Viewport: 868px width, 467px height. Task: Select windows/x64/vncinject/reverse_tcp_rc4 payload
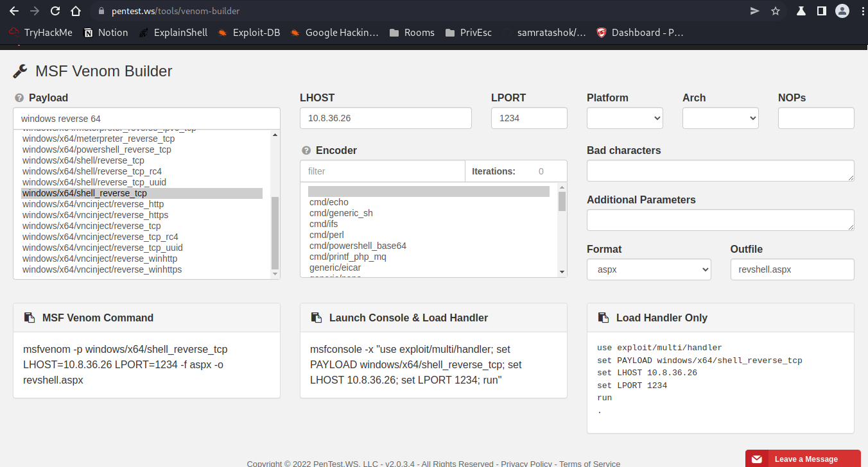click(142, 237)
